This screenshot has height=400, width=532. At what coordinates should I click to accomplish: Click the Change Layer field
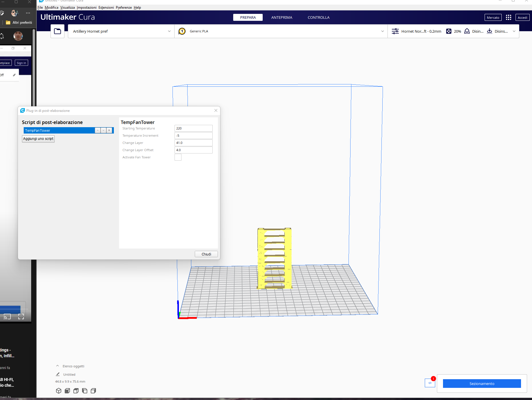194,143
